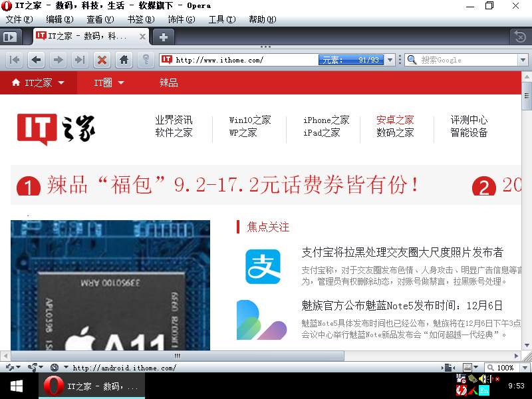Click the A11 chip article image
Image resolution: width=532 pixels, height=399 pixels.
(x=110, y=285)
